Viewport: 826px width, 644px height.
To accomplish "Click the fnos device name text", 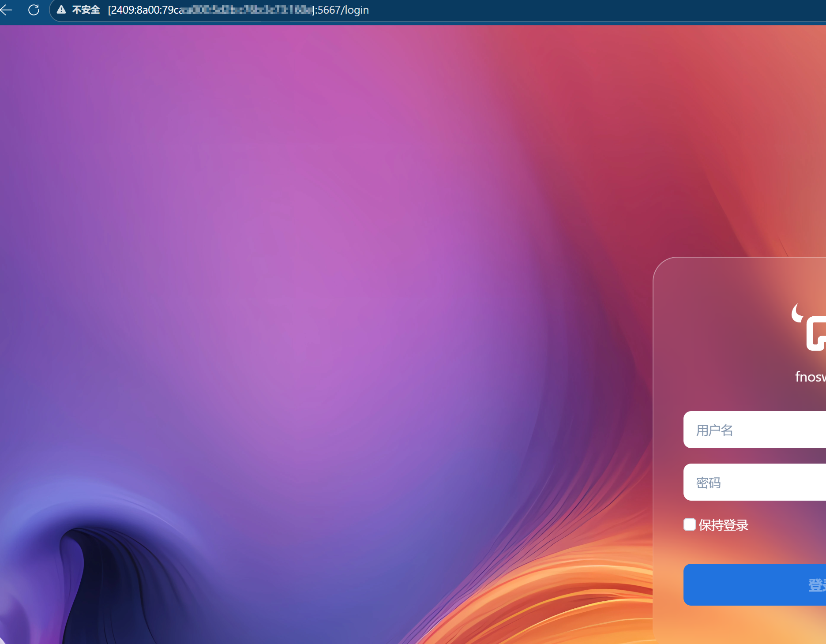I will (810, 377).
